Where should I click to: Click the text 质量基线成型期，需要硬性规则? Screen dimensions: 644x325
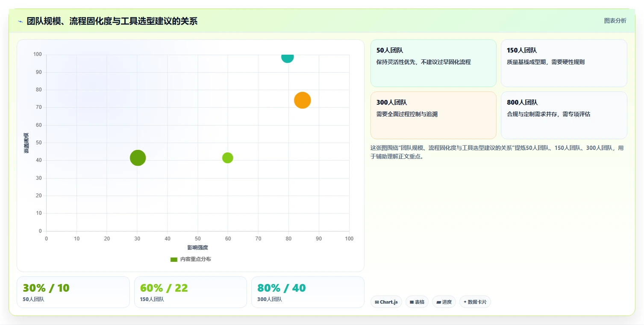click(x=546, y=62)
